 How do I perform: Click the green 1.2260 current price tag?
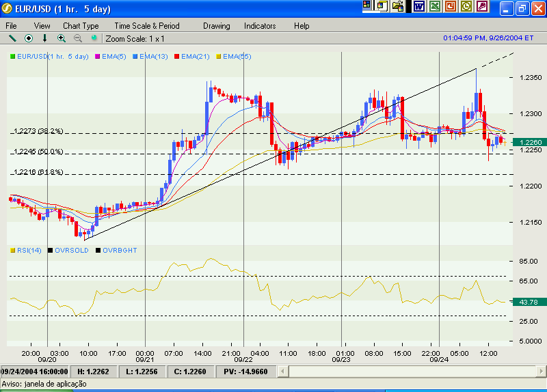531,142
